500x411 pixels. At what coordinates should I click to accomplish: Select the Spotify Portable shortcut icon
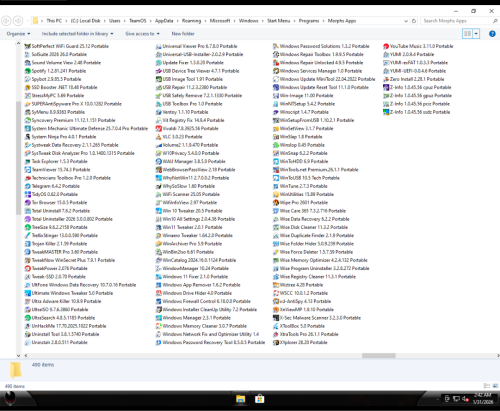(28, 71)
